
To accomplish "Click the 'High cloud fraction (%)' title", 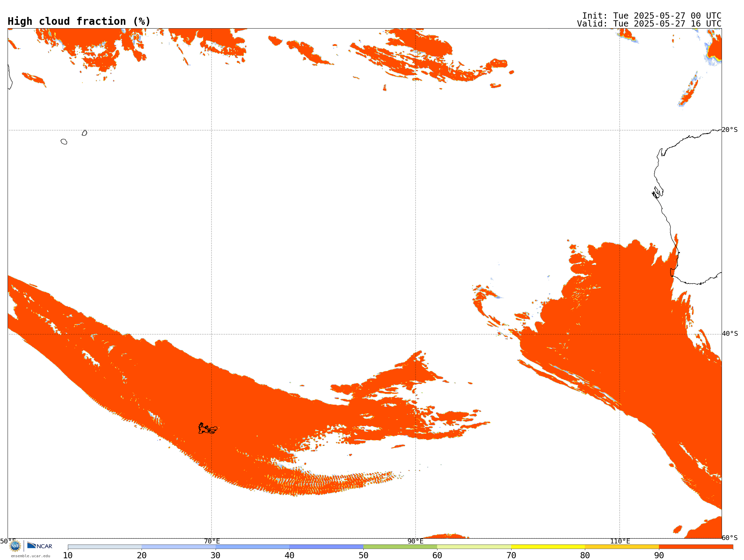I will click(x=79, y=21).
